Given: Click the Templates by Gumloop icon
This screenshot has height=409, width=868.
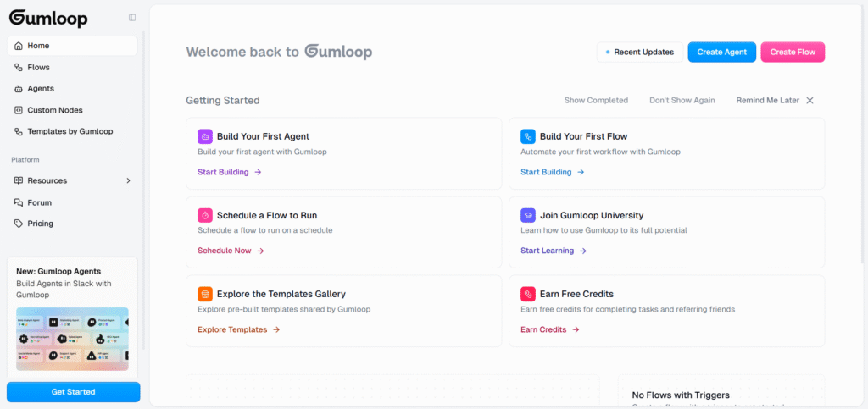Looking at the screenshot, I should [19, 131].
